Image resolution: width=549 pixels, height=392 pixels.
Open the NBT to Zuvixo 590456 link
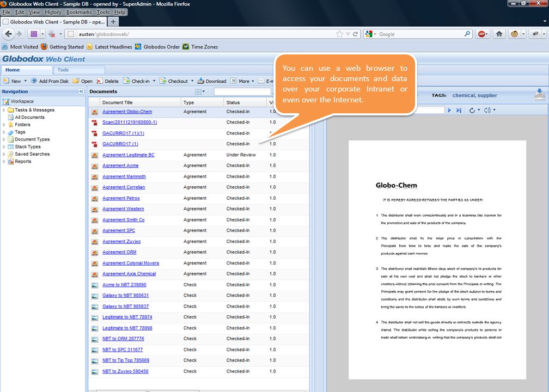125,371
